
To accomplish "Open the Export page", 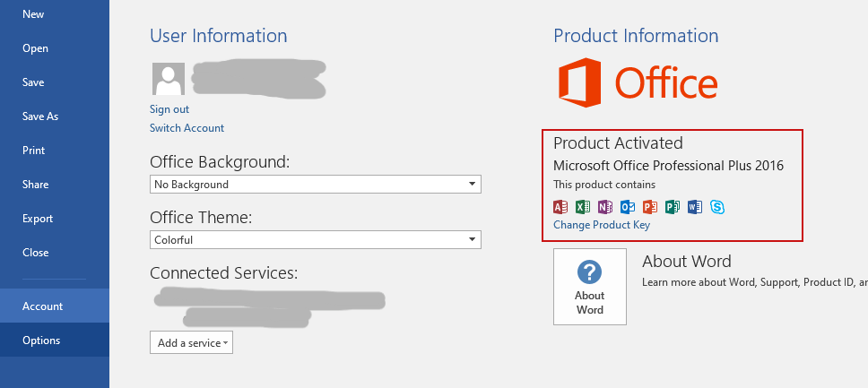I will (x=55, y=218).
